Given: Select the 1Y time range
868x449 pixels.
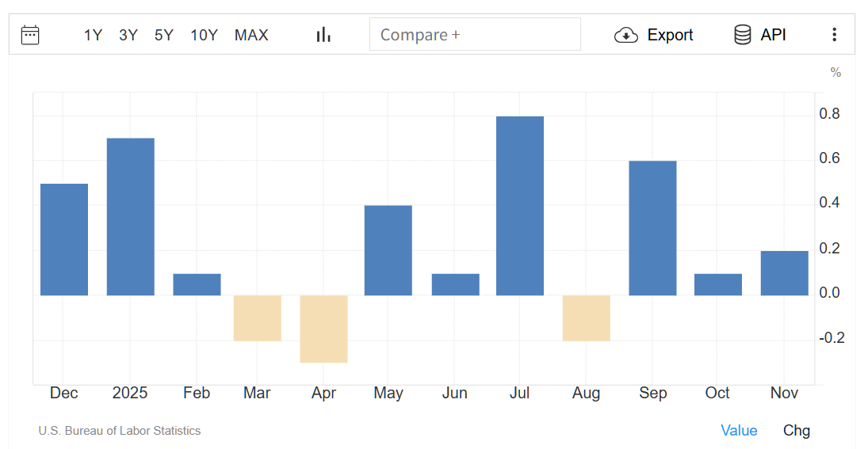Looking at the screenshot, I should click(x=93, y=35).
